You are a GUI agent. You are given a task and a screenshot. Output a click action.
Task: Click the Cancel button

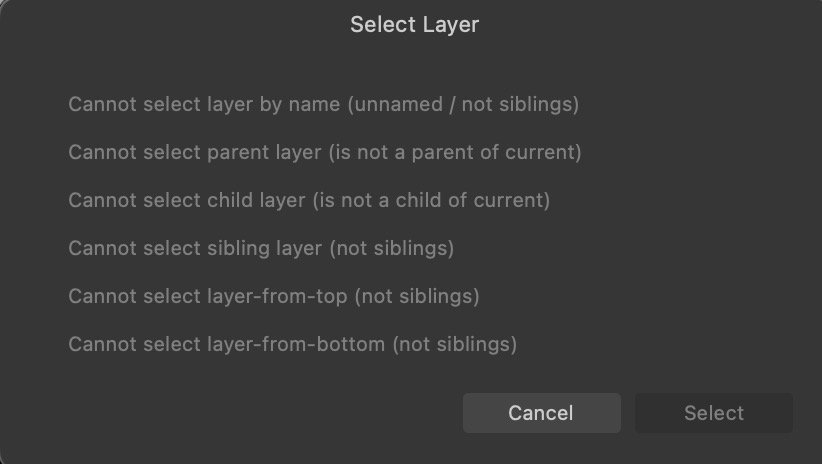click(541, 413)
